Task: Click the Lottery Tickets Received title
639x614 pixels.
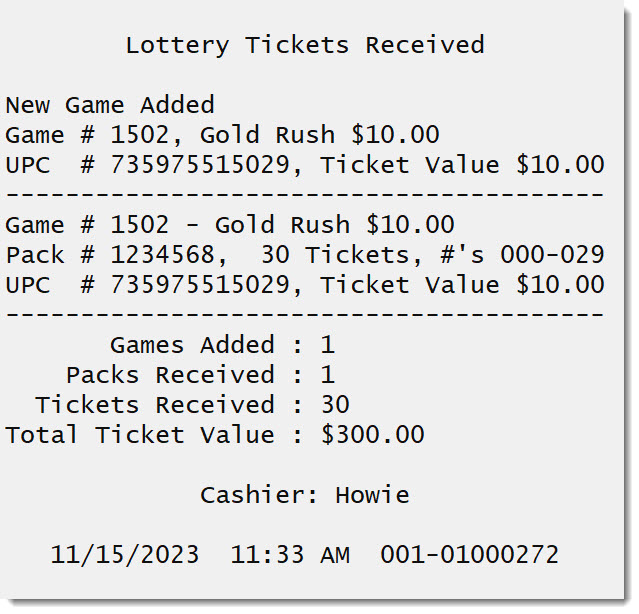Action: (305, 46)
